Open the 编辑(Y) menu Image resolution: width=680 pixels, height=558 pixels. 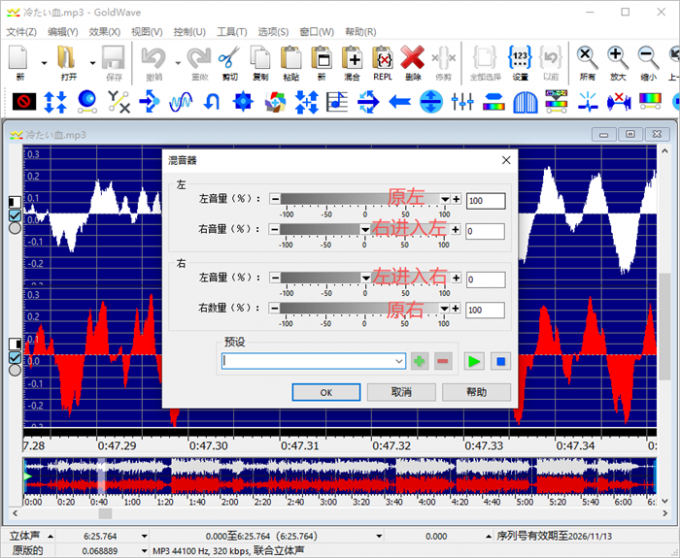click(x=63, y=32)
